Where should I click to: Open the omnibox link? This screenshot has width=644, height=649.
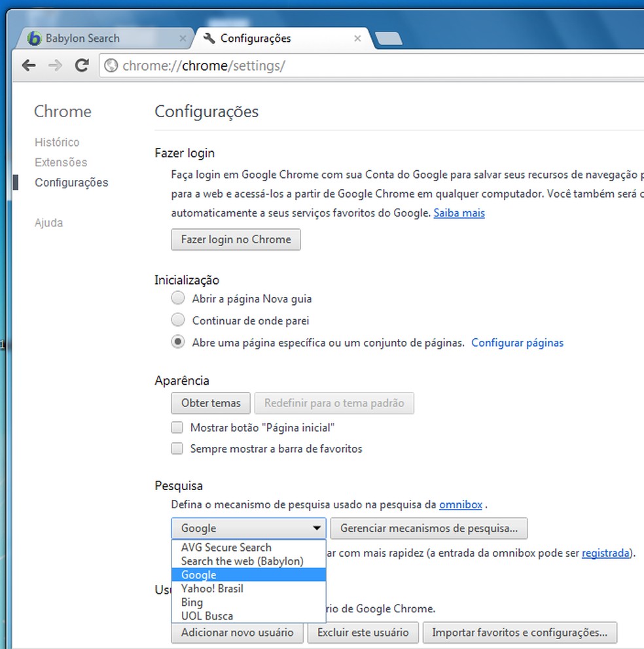[x=461, y=504]
